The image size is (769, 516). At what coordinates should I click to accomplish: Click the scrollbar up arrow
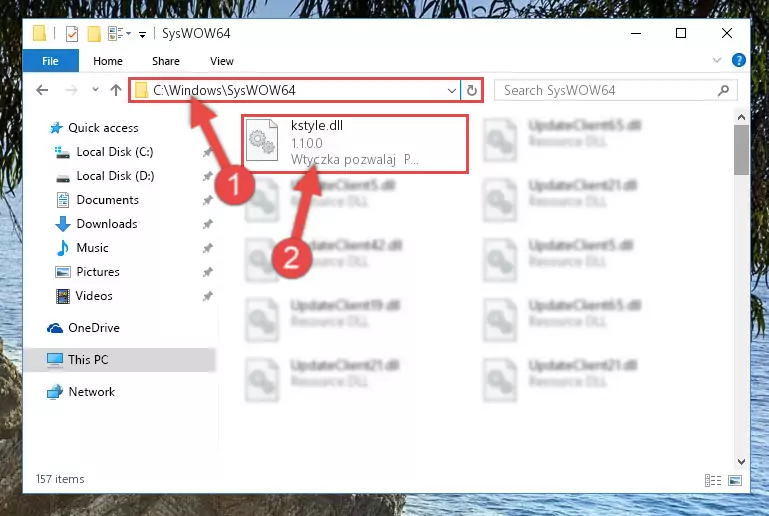pyautogui.click(x=741, y=118)
